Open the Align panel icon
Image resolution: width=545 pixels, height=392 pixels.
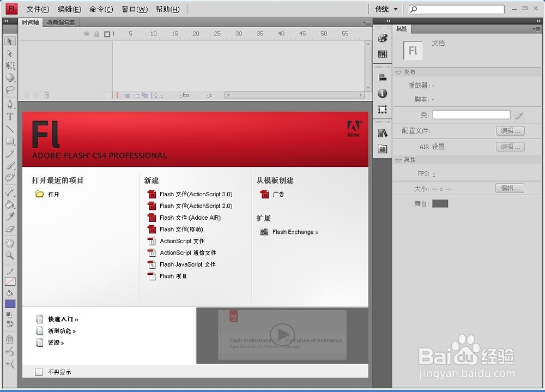[x=383, y=77]
